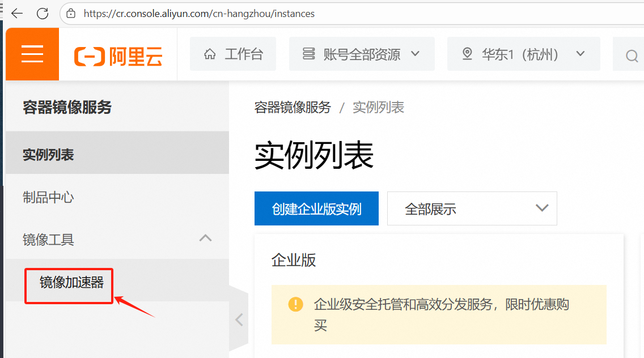Collapse the sidebar with the left arrow handle

coord(239,319)
